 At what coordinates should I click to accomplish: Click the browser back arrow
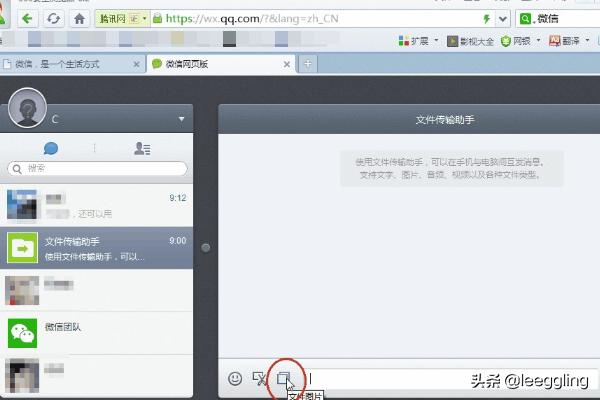25,18
